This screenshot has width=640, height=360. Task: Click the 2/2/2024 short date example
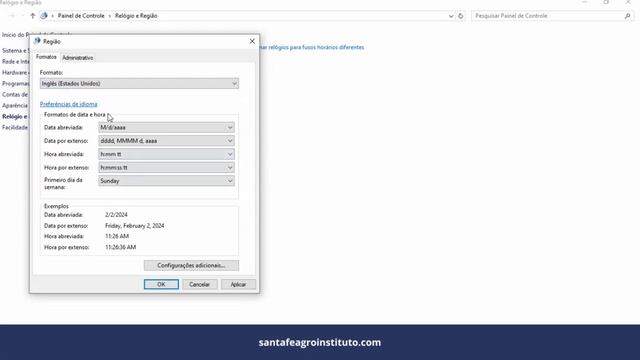(x=116, y=215)
